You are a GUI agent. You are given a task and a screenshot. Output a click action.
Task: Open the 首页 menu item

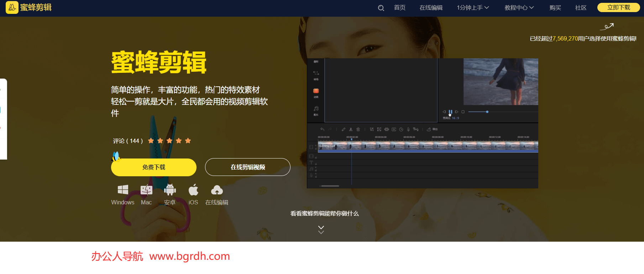(399, 7)
